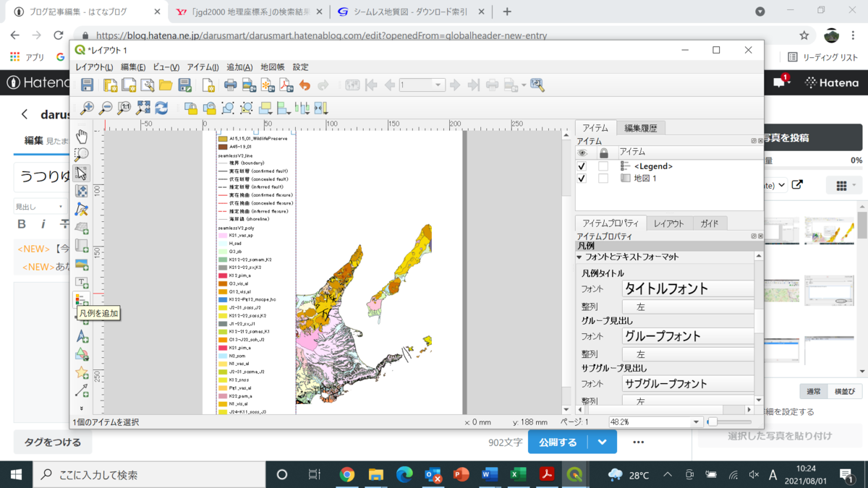Undo the last action via orange arrow
The width and height of the screenshot is (868, 488).
click(x=305, y=85)
